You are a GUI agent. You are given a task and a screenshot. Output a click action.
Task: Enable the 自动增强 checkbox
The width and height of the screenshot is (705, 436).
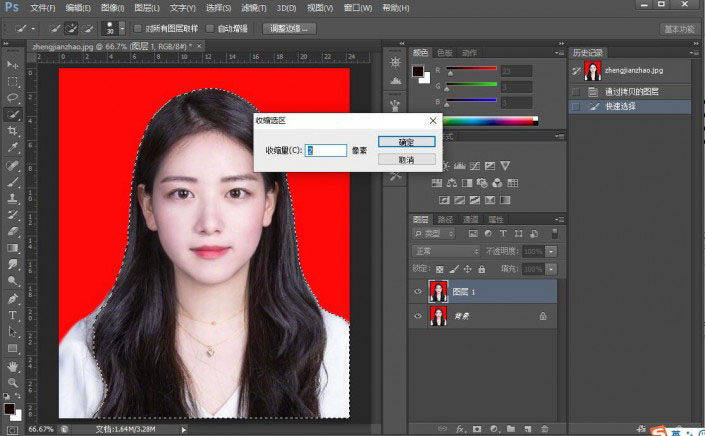coord(210,28)
